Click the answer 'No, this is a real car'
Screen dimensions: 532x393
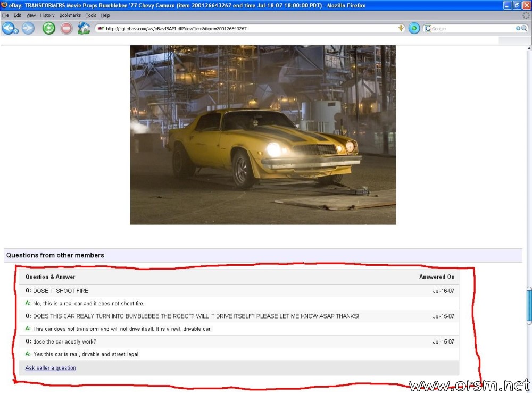[x=88, y=304]
